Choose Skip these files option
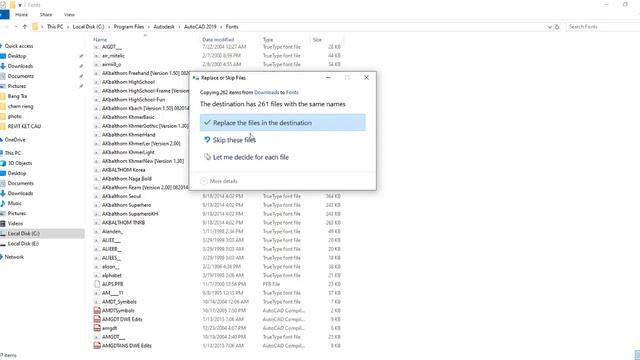The height and width of the screenshot is (360, 640). pos(234,140)
